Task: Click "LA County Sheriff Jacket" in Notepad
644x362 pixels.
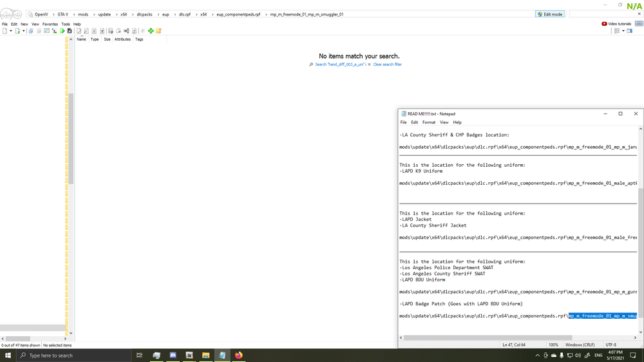Action: [434, 225]
